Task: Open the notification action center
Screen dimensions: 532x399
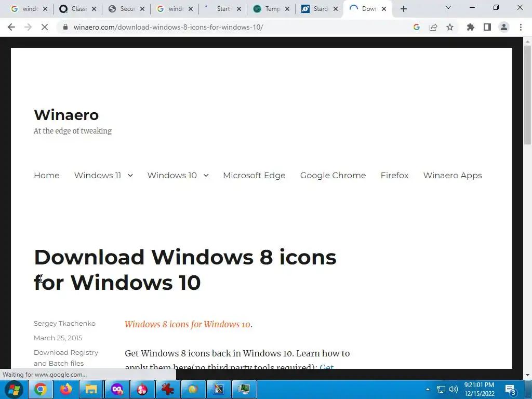Action: tap(511, 390)
